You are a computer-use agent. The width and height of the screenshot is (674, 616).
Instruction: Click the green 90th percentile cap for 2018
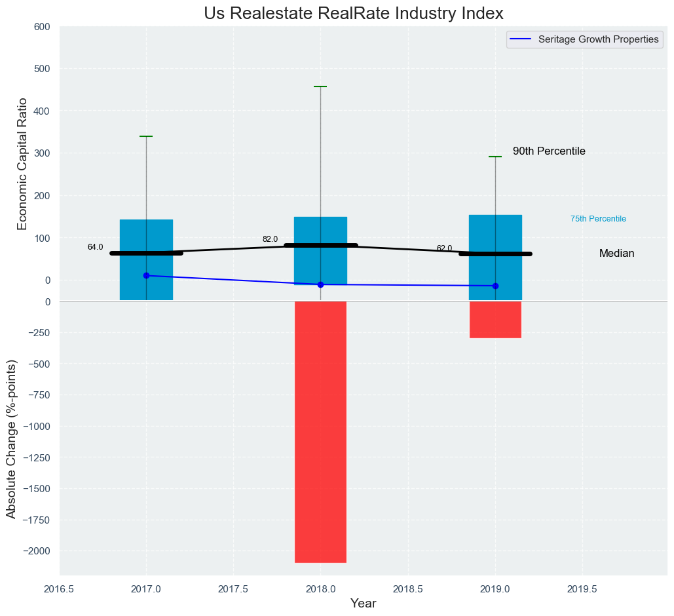[320, 87]
